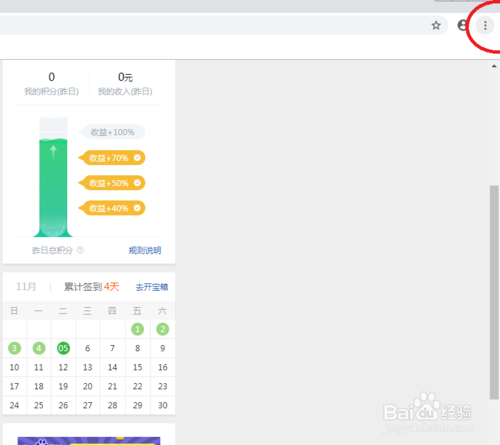Image resolution: width=500 pixels, height=445 pixels.
Task: Select the 收益+40% bonus badge
Action: [112, 208]
